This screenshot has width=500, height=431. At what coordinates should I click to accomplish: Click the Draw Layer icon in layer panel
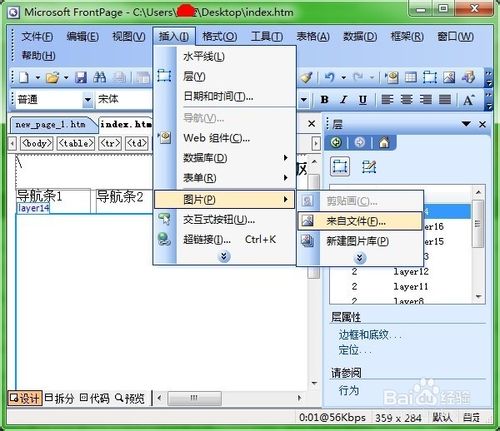[369, 167]
